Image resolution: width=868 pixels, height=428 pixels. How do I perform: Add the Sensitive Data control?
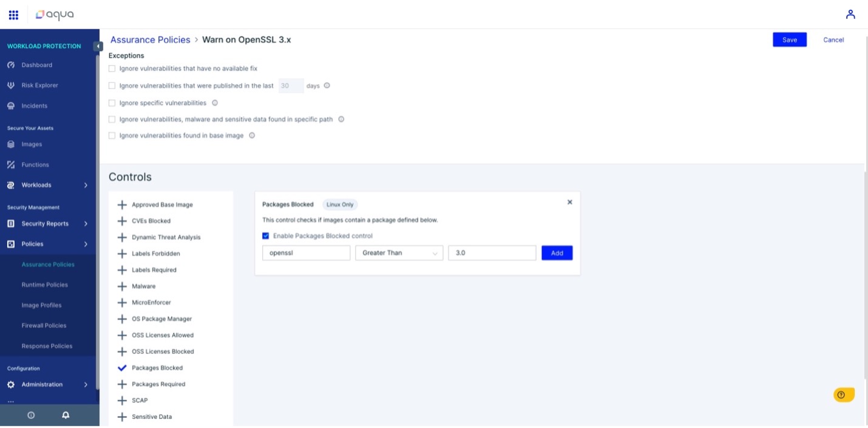click(x=122, y=417)
